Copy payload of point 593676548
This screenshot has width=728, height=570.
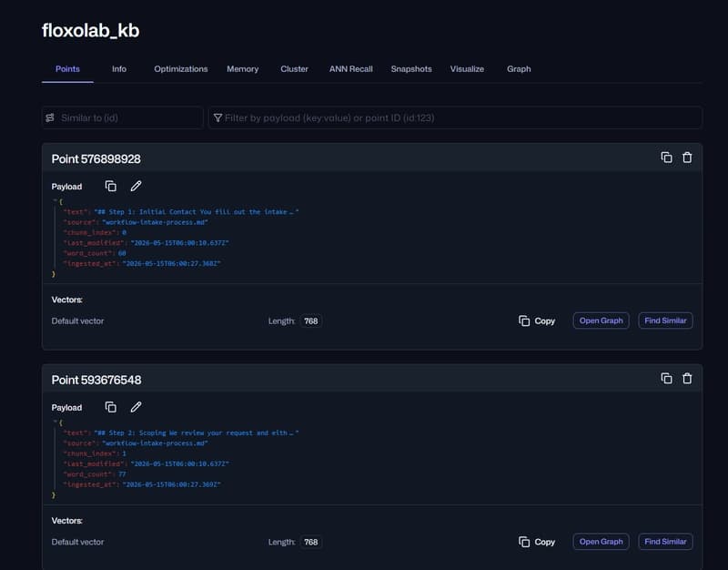[110, 407]
